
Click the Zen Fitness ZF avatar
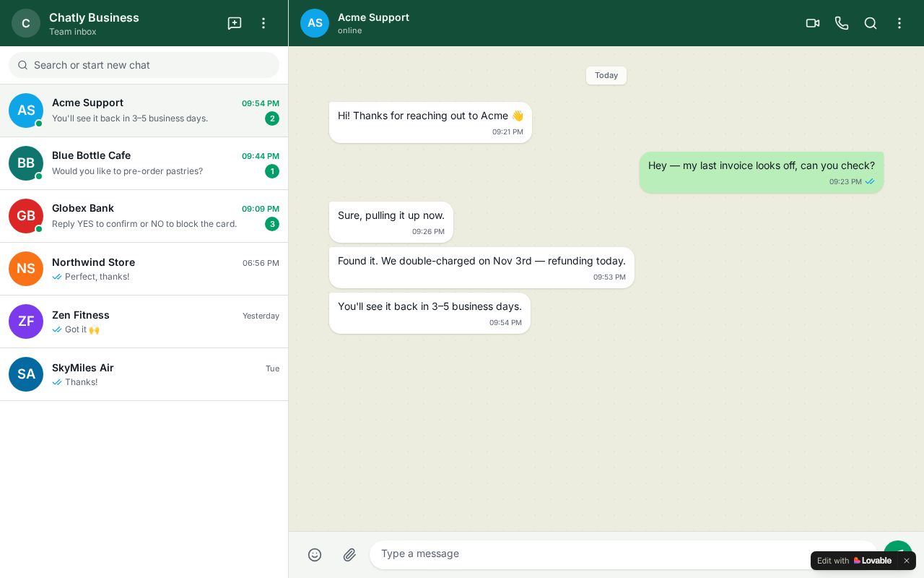tap(26, 322)
